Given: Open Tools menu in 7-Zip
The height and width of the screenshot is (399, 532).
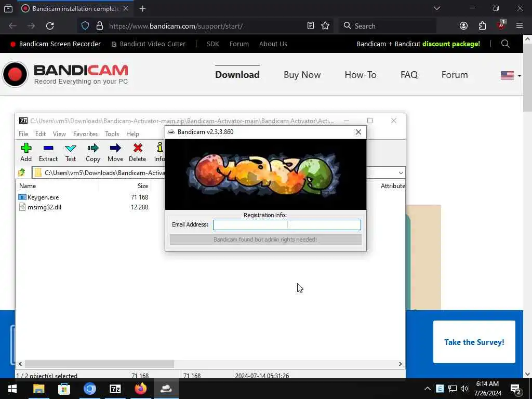Looking at the screenshot, I should pos(112,134).
